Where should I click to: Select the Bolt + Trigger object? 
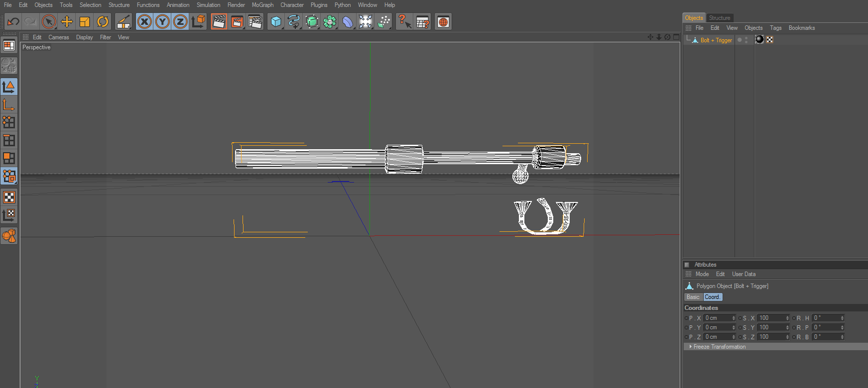716,40
